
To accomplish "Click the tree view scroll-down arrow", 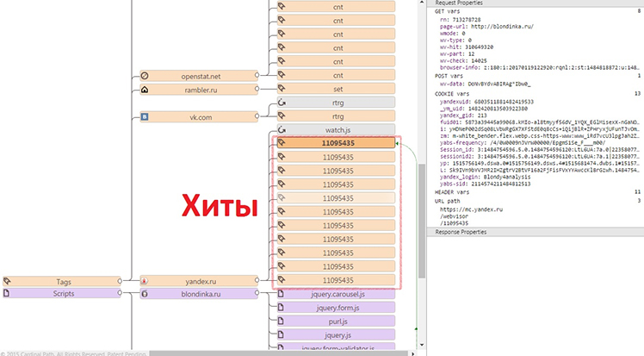I will click(x=421, y=346).
